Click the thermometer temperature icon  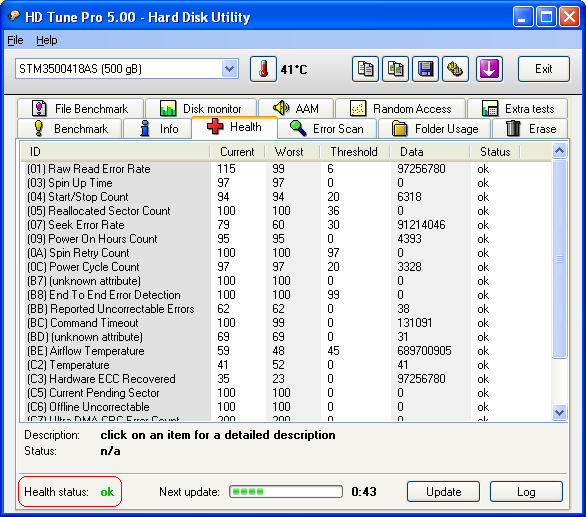click(263, 69)
